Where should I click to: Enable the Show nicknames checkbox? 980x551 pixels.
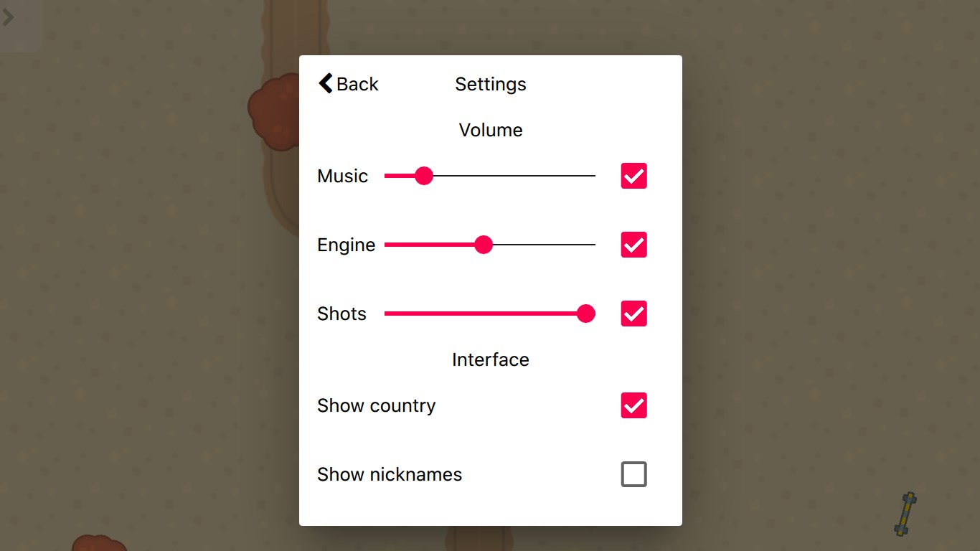[x=633, y=474]
